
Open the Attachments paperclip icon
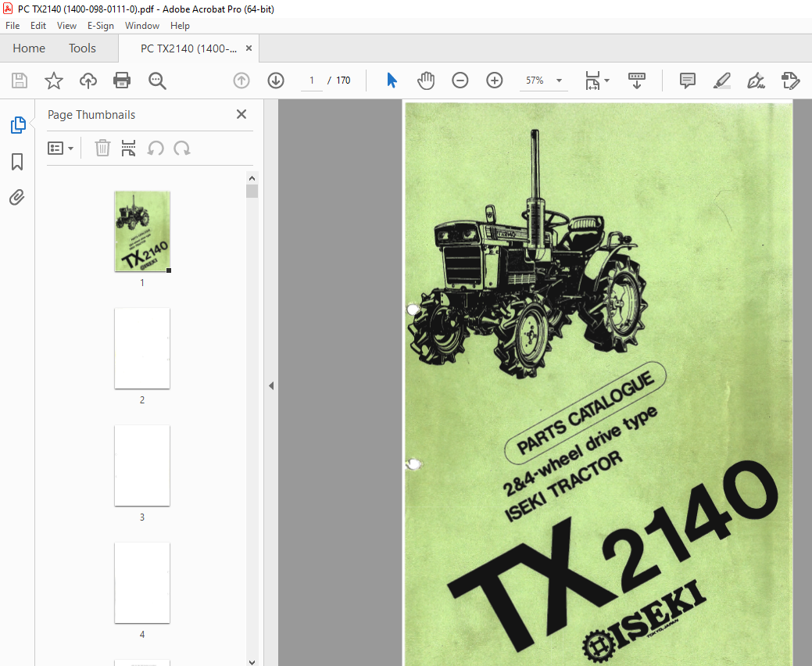click(16, 197)
